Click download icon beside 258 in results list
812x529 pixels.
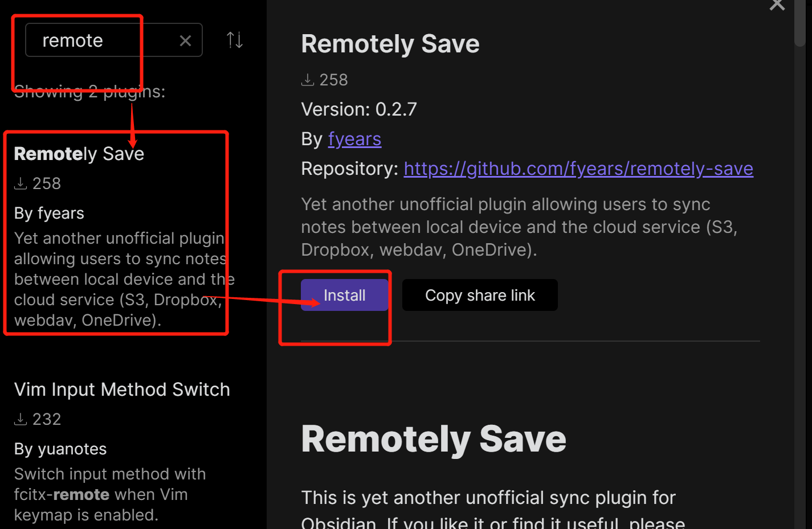(x=21, y=183)
